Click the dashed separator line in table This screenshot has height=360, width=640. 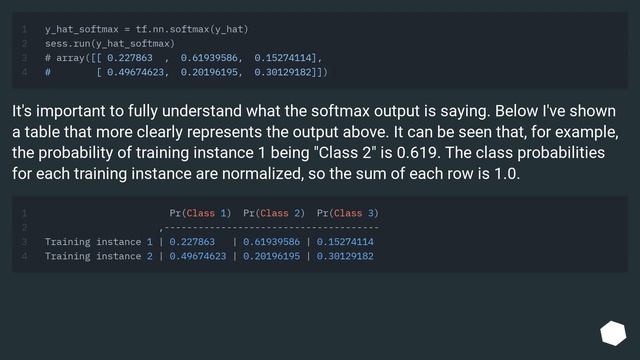tap(269, 227)
